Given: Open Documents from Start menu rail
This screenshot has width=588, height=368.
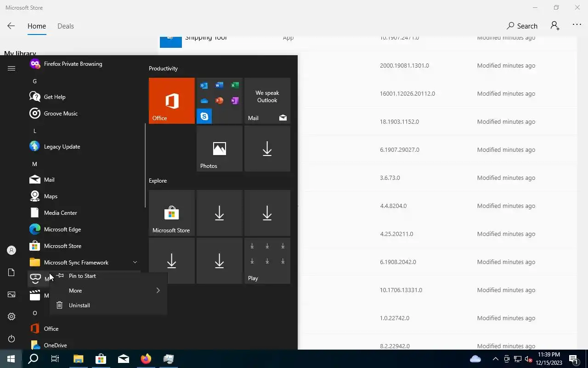Looking at the screenshot, I should click(11, 272).
